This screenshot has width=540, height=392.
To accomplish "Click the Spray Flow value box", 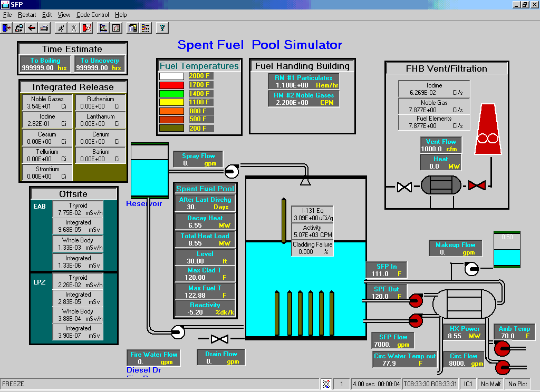I will coord(197,158).
